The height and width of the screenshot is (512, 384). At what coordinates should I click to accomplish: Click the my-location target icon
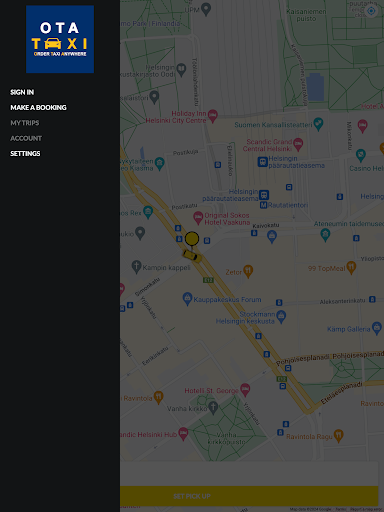pos(371,11)
